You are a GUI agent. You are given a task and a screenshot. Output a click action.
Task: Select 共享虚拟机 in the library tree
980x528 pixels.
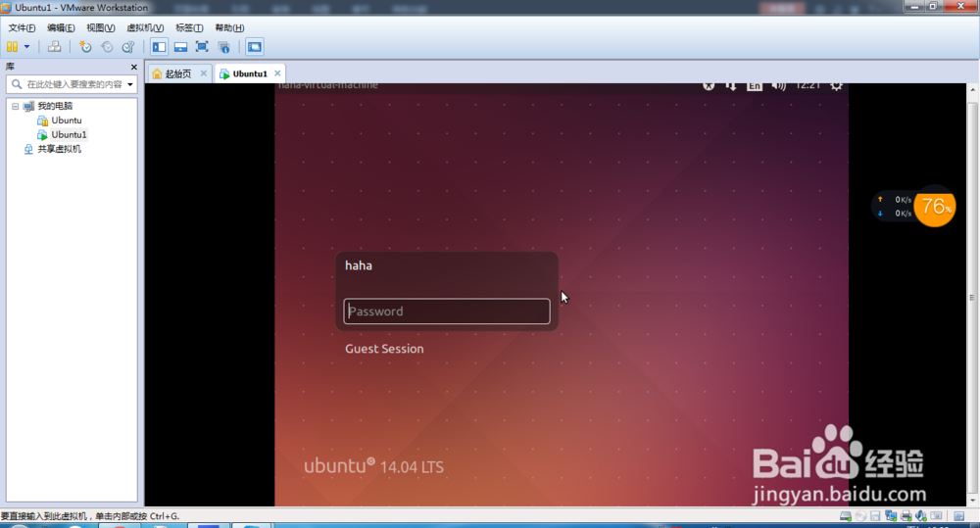click(60, 149)
